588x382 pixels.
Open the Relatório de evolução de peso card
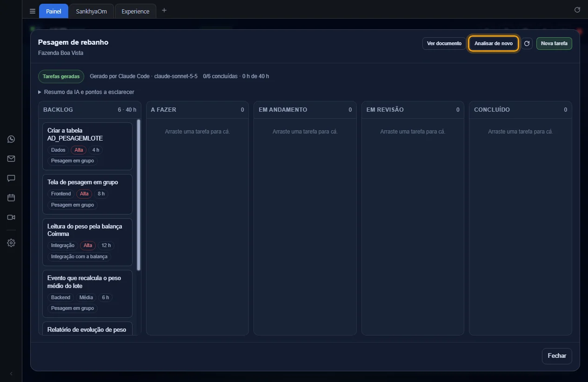point(87,328)
